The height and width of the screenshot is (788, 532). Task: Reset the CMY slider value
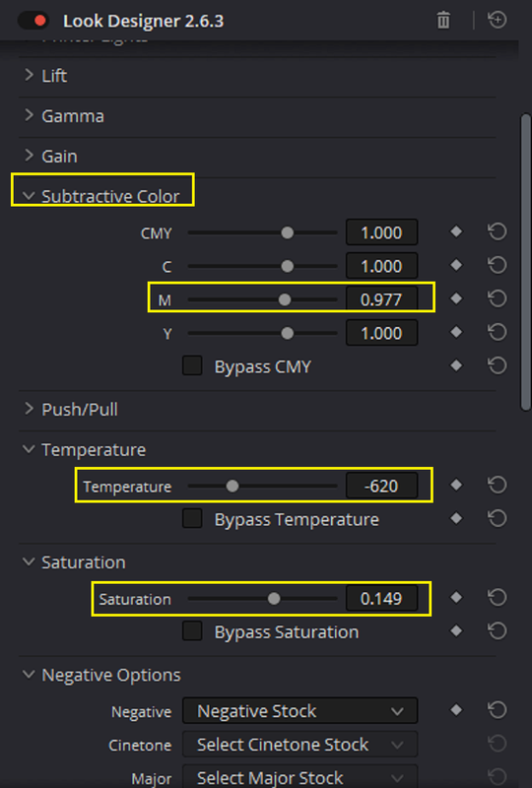click(497, 232)
